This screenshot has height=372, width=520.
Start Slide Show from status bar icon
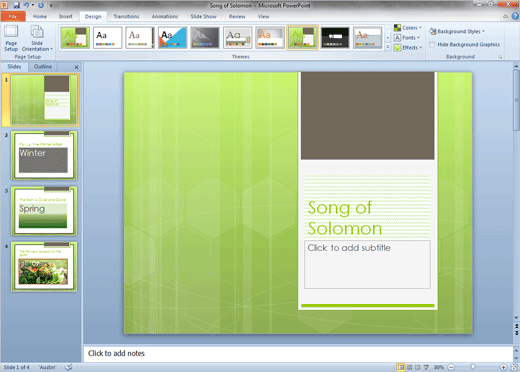coord(426,367)
